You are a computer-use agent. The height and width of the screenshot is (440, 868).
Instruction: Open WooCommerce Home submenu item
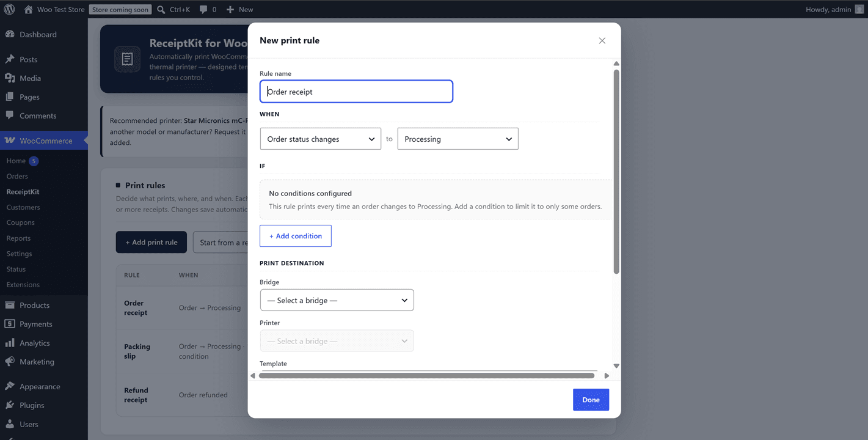[x=16, y=161]
